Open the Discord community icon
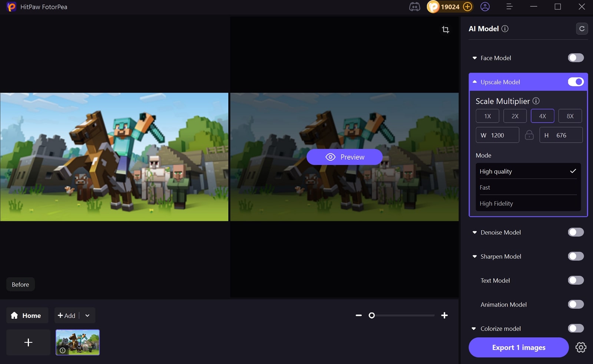The image size is (593, 364). [414, 7]
